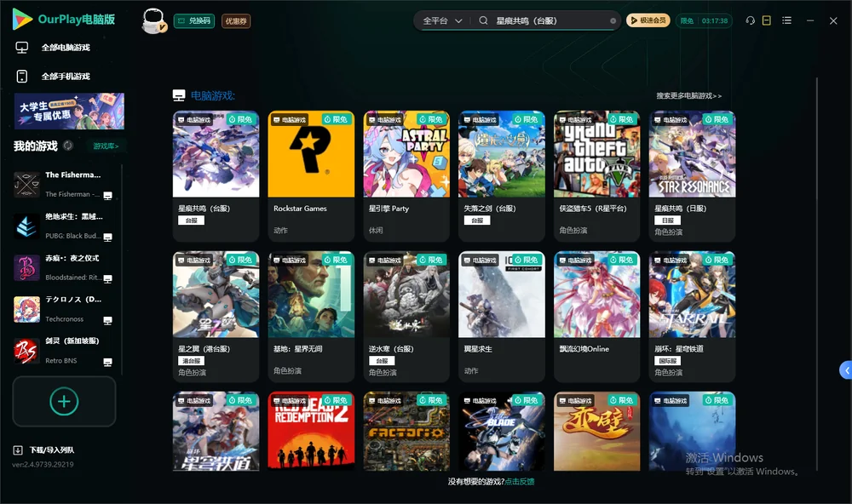Open 搜索更多电脑游戏 link
The width and height of the screenshot is (852, 504).
pyautogui.click(x=688, y=96)
